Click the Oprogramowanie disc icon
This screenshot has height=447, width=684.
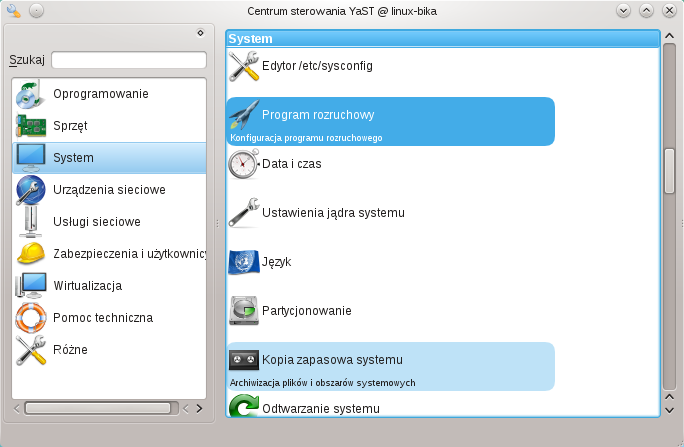point(31,94)
